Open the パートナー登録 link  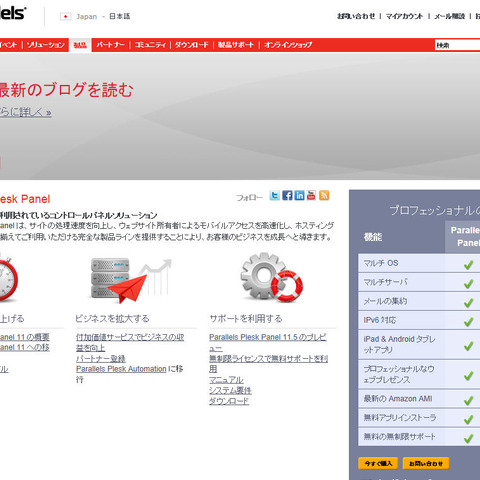[101, 359]
